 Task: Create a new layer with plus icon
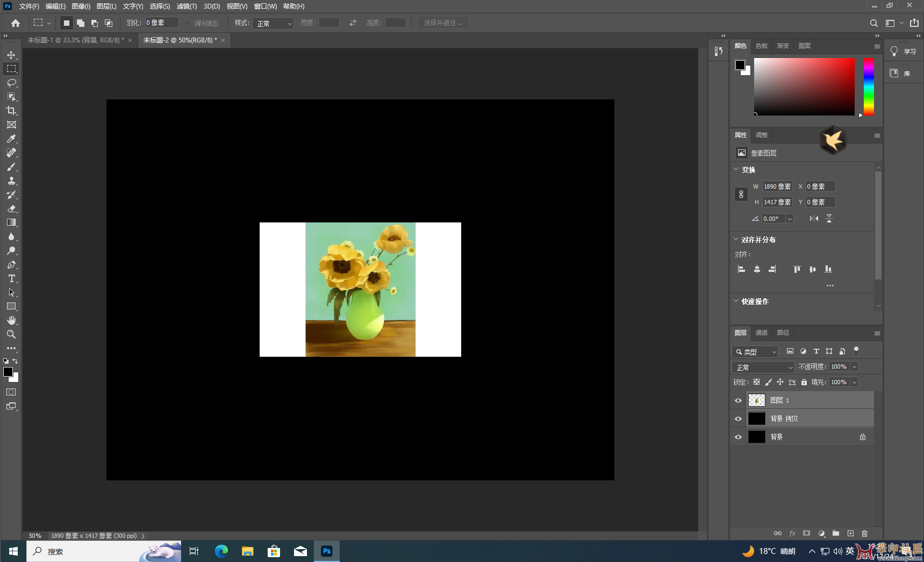click(x=850, y=534)
